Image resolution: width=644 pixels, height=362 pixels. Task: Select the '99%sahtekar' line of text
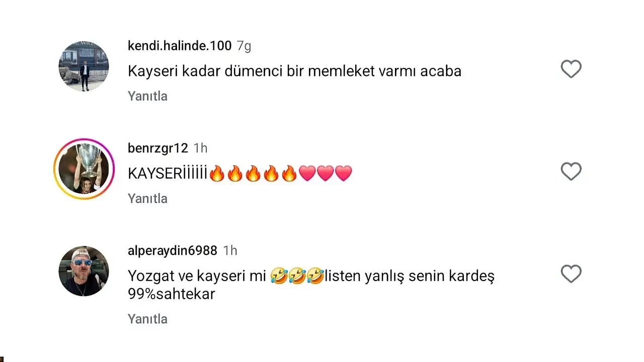pyautogui.click(x=172, y=294)
